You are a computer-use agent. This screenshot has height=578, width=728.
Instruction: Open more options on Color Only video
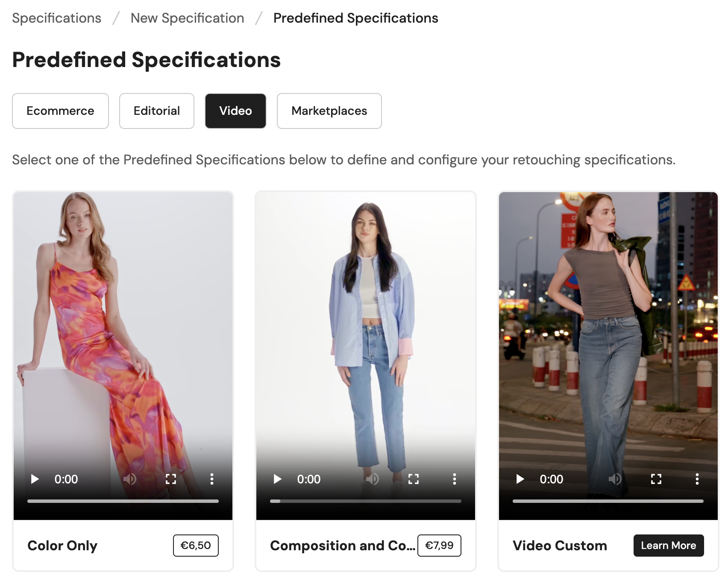[x=212, y=479]
